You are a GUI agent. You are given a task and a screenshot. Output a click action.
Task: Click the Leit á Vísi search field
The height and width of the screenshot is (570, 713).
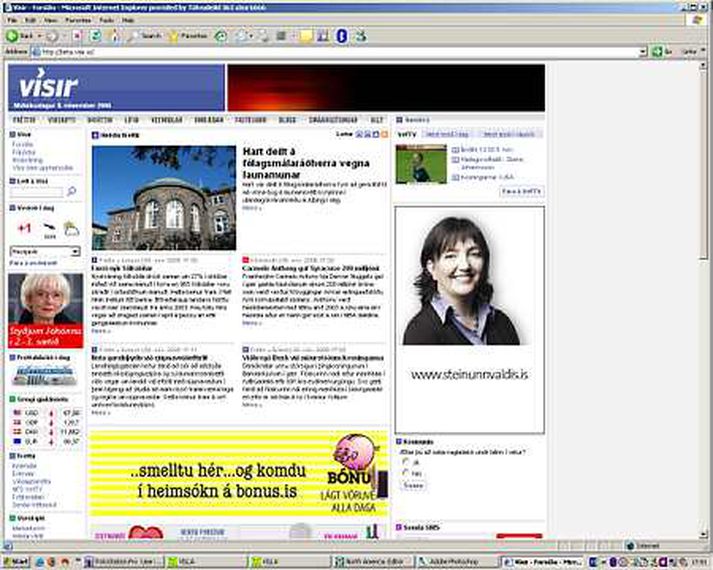[36, 192]
